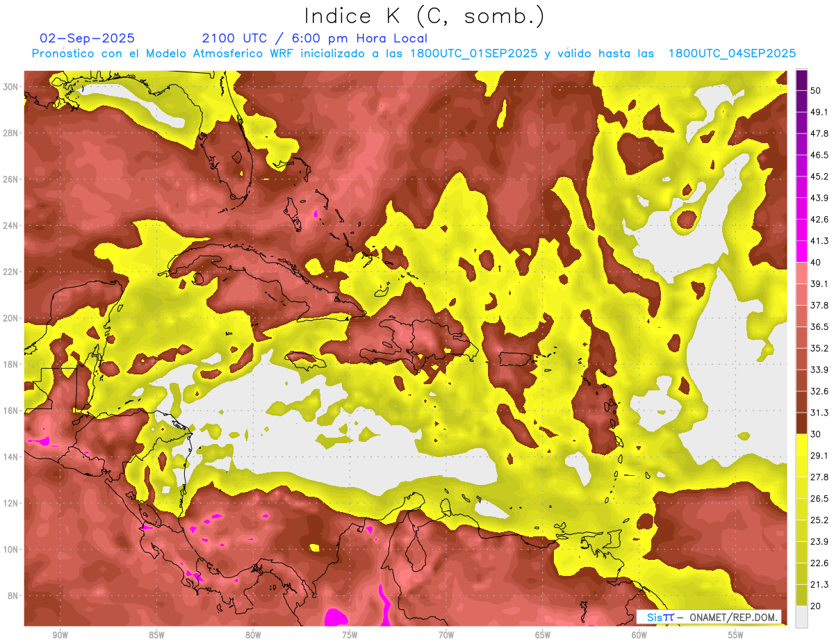Image resolution: width=834 pixels, height=644 pixels.
Task: Click the chart title "Indice K (C, somb.)"
Action: point(424,16)
